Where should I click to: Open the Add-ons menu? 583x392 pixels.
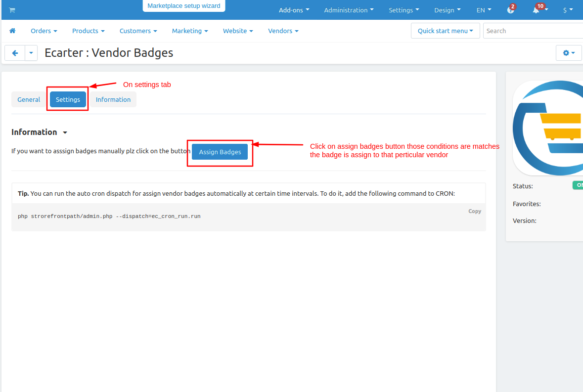point(294,10)
